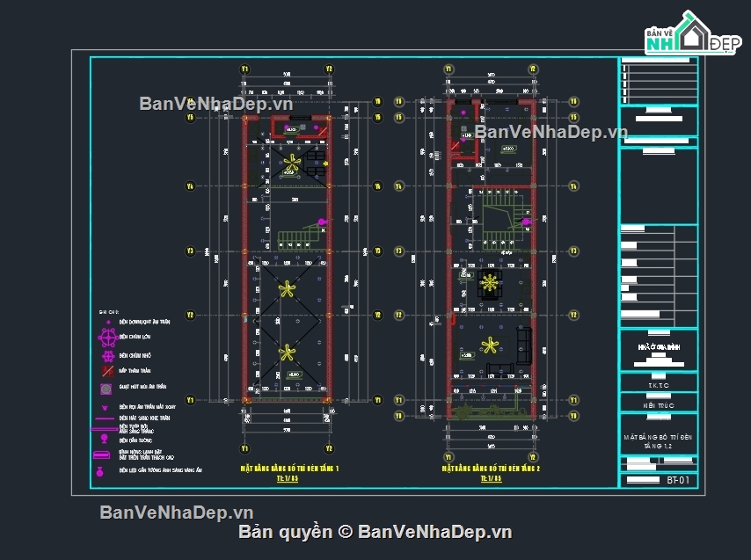
Task: Select the large chandelier legend symbol
Action: (108, 338)
